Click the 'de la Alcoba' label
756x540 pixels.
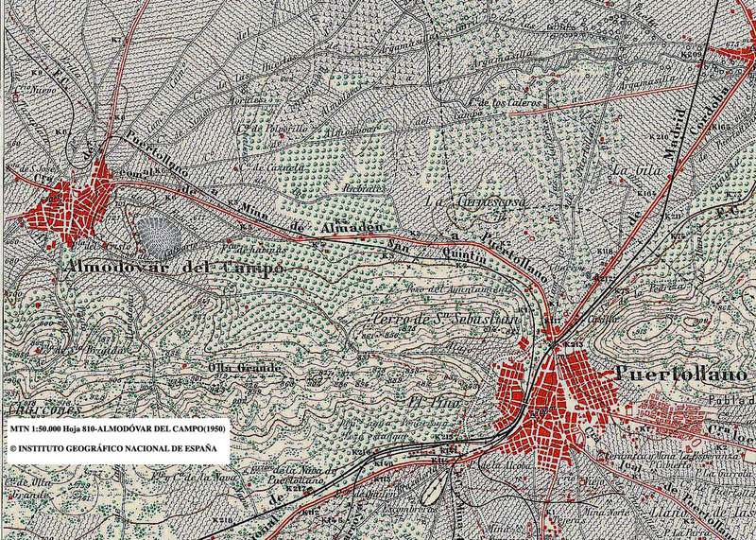click(x=506, y=465)
